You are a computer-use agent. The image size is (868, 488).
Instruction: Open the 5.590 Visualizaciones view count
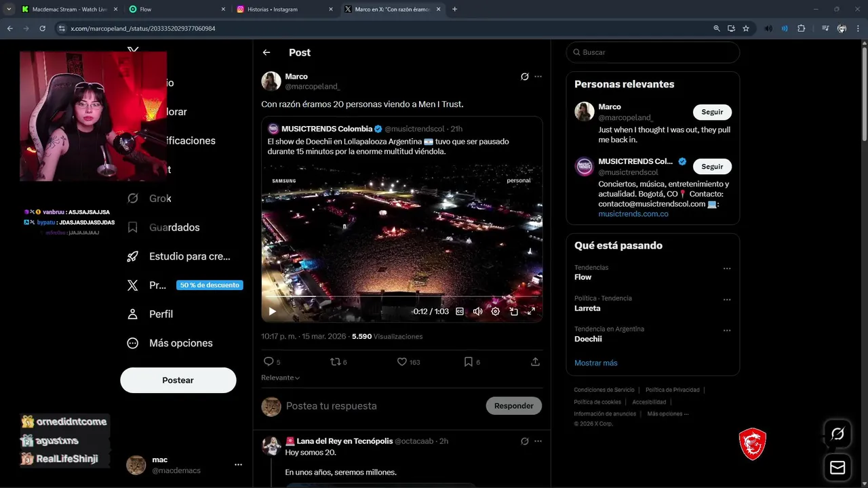pyautogui.click(x=387, y=336)
